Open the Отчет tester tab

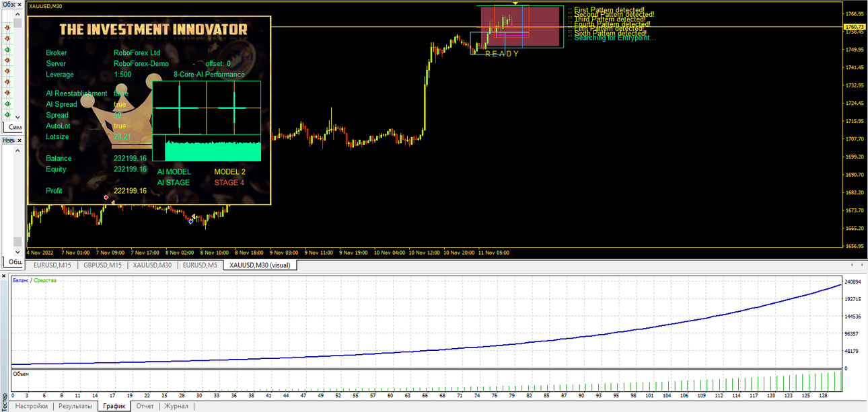coord(145,406)
